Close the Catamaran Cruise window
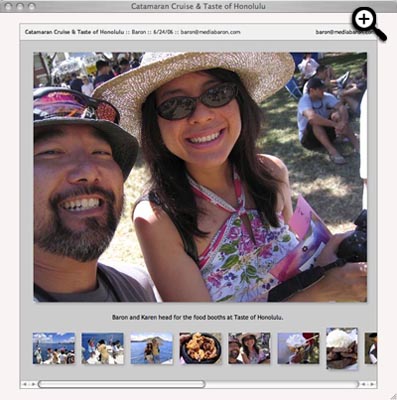Image resolution: width=397 pixels, height=400 pixels. pos(9,6)
